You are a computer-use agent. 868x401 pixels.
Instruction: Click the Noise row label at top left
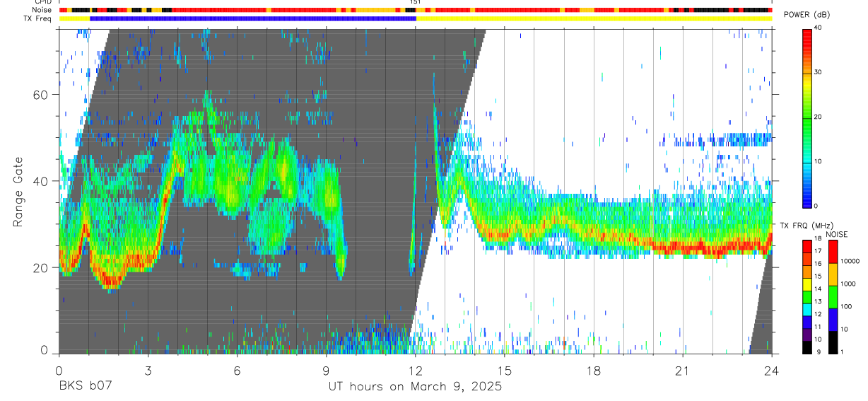coord(43,10)
